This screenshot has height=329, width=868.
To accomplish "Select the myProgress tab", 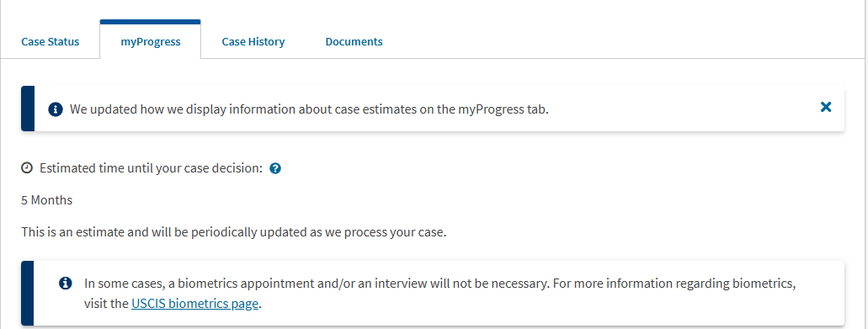I will click(x=151, y=41).
